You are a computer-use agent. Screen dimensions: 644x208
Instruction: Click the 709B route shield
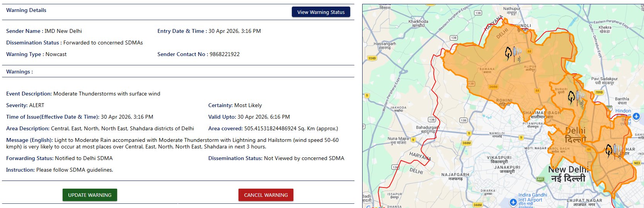pos(599,92)
